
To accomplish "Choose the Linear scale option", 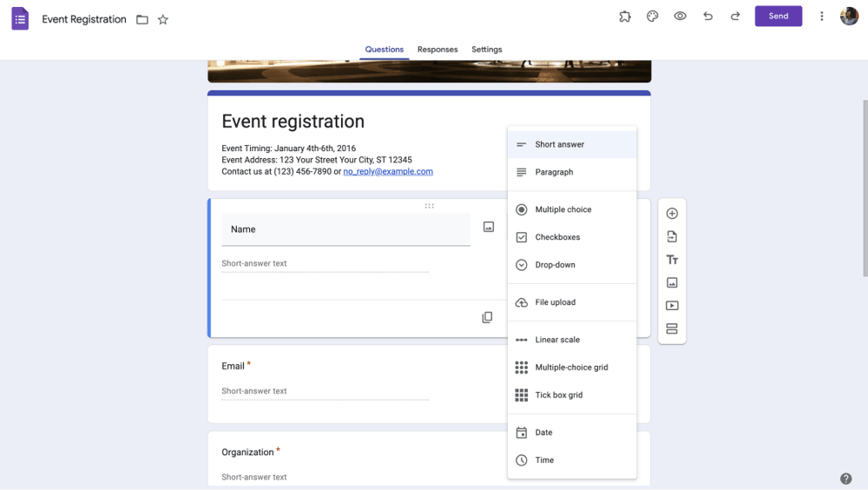I will (x=557, y=340).
